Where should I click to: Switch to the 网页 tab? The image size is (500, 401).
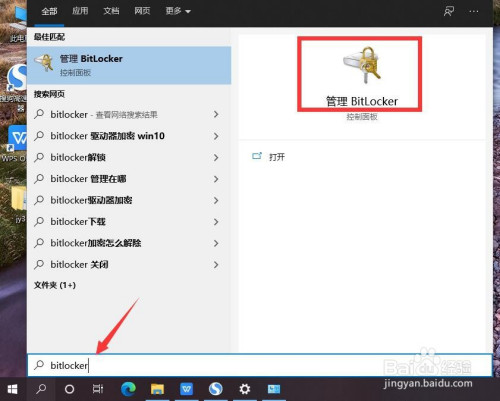[142, 11]
